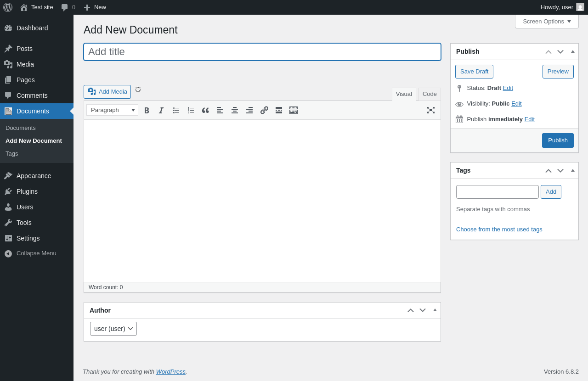Open the Plugins menu
The width and height of the screenshot is (588, 381).
tap(37, 191)
